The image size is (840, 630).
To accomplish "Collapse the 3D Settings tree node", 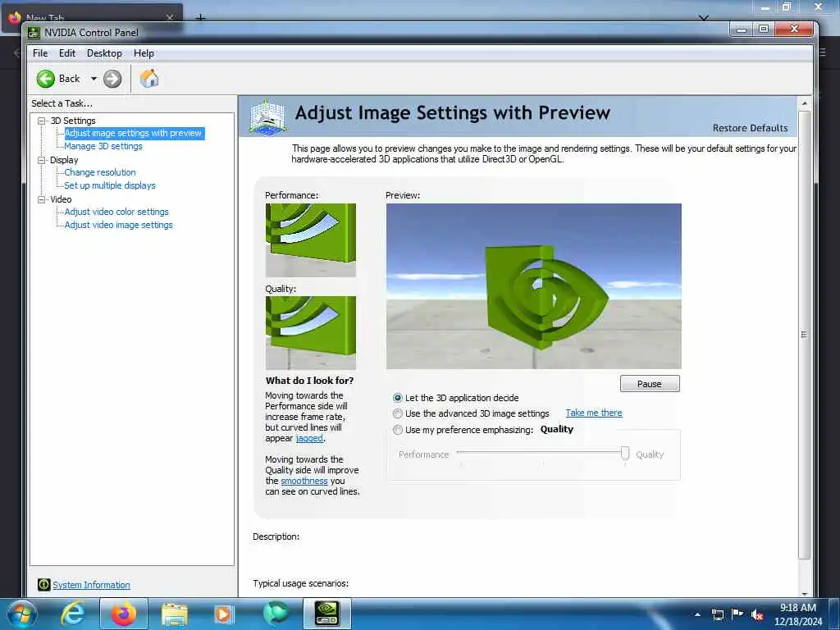I will [x=42, y=121].
